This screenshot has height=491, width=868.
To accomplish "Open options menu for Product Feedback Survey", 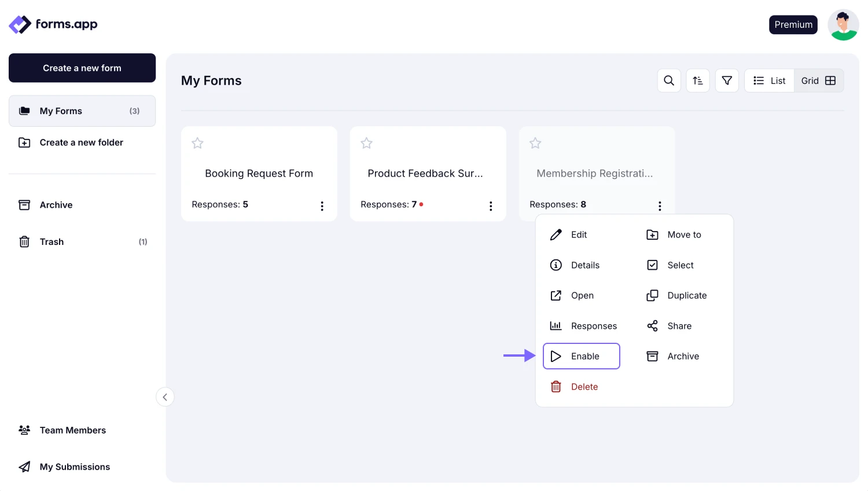I will coord(491,206).
